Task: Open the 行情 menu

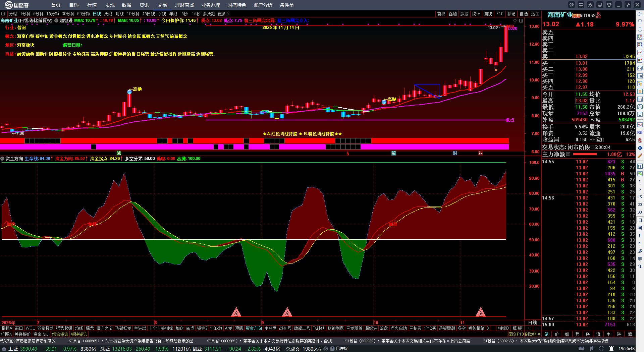Action: pyautogui.click(x=92, y=5)
